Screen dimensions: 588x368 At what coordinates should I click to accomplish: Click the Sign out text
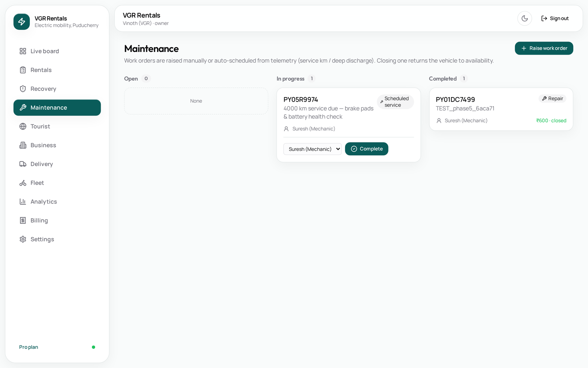click(559, 18)
